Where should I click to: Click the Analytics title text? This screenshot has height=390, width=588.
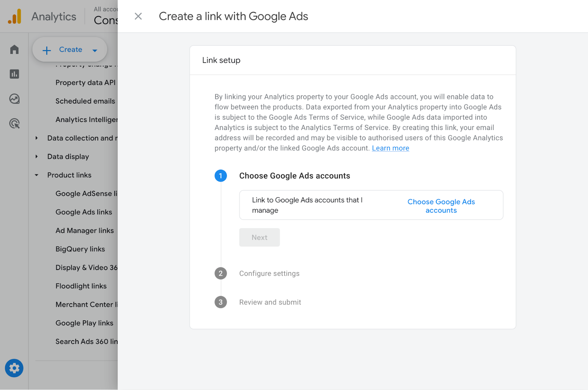[x=54, y=17]
